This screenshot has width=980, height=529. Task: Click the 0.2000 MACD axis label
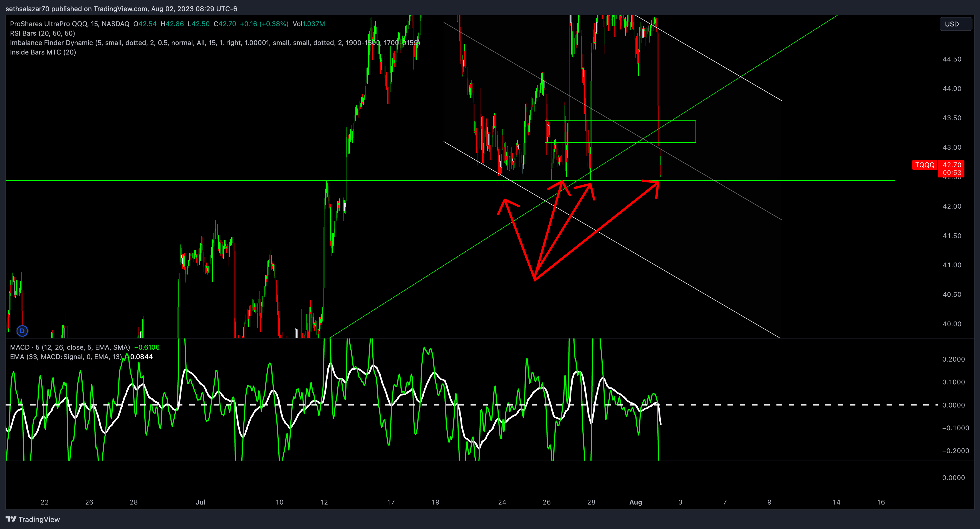click(x=953, y=359)
